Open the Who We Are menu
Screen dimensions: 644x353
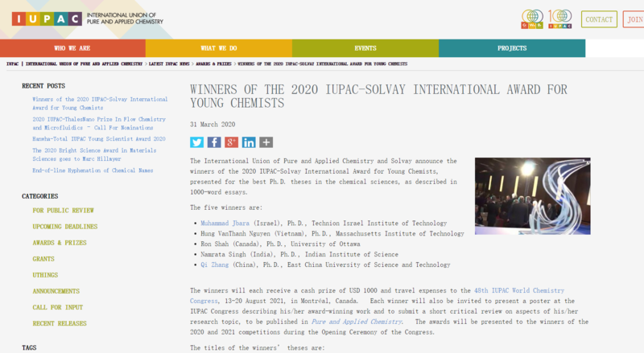tap(72, 48)
